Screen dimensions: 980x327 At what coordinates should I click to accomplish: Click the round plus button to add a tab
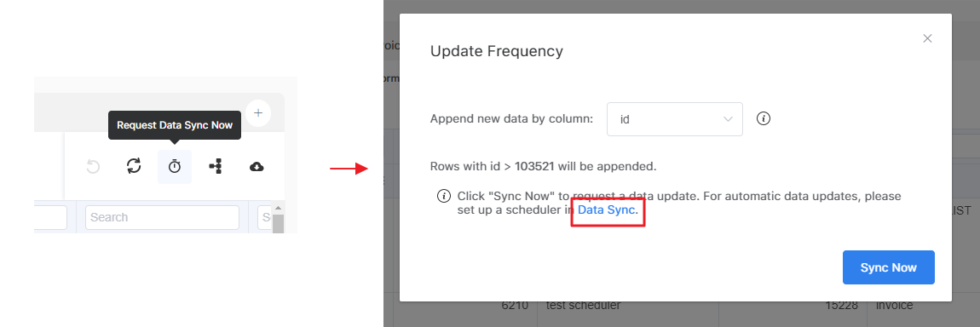[x=258, y=113]
